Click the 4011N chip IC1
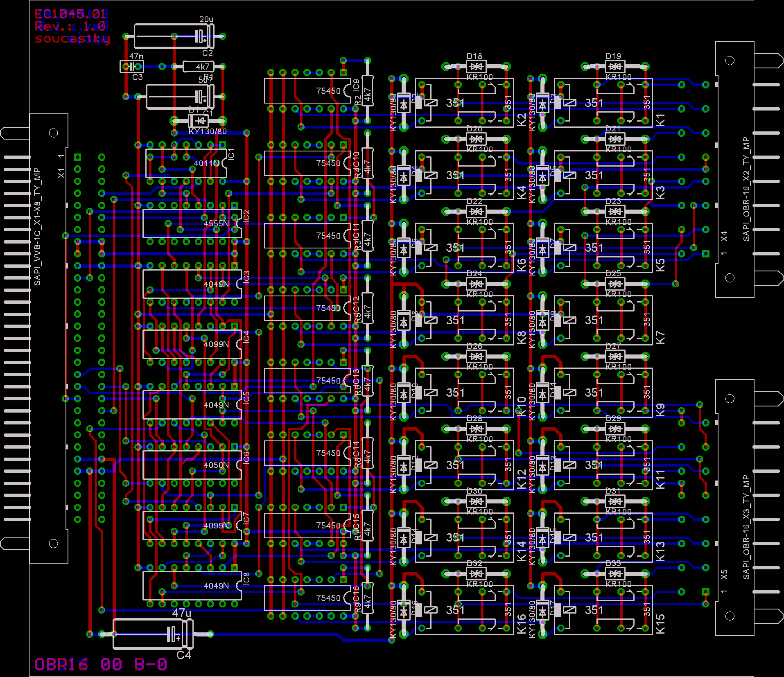Image resolution: width=784 pixels, height=677 pixels. [186, 163]
